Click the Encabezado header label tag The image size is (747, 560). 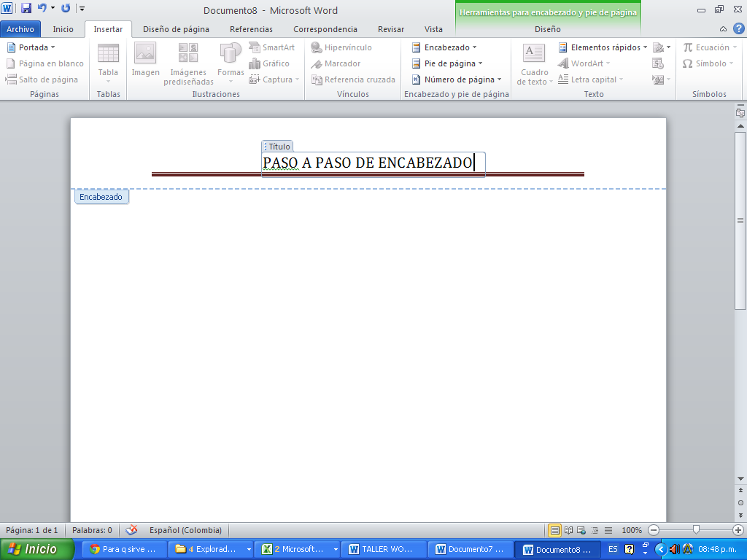[101, 197]
